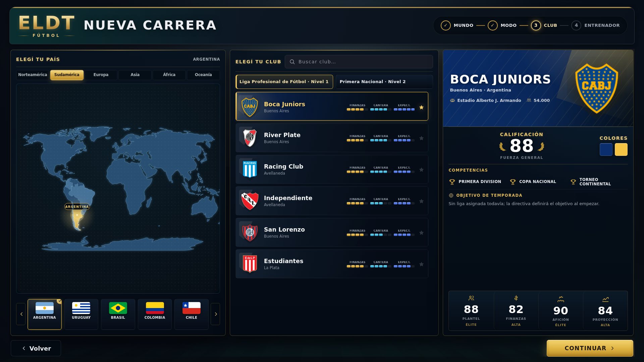
Task: Toggle favorite star for Racing Club
Action: (421, 170)
